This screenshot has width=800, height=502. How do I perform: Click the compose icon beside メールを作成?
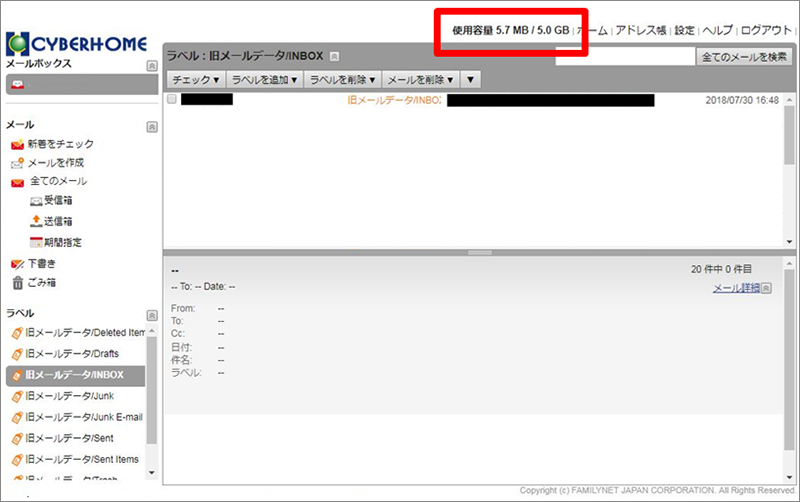(x=17, y=163)
